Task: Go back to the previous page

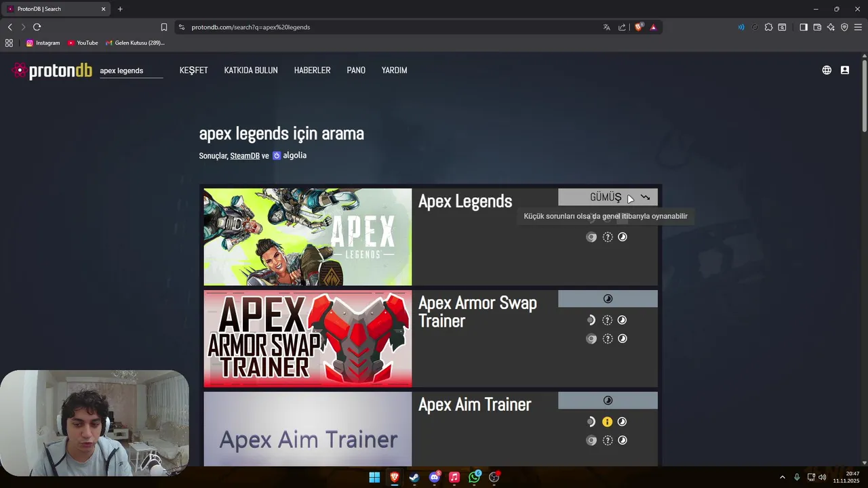Action: pyautogui.click(x=9, y=27)
